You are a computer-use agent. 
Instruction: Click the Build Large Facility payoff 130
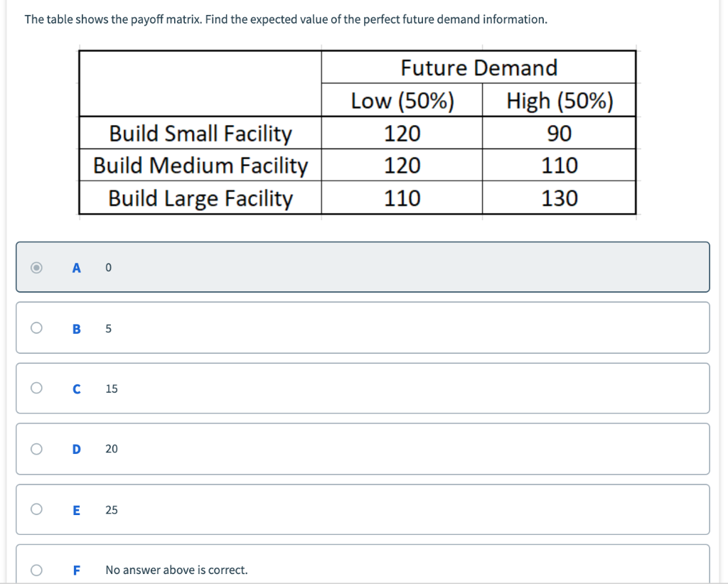point(559,198)
